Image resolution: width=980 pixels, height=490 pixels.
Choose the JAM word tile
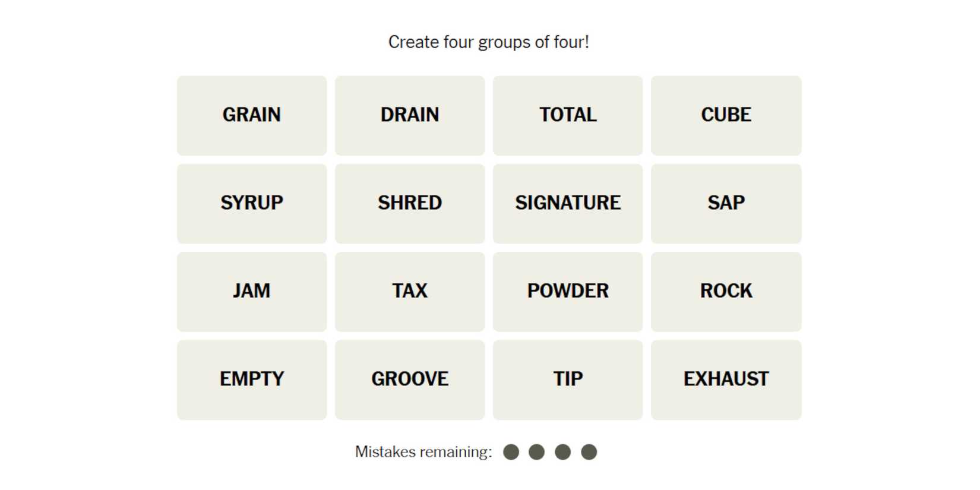(x=252, y=291)
